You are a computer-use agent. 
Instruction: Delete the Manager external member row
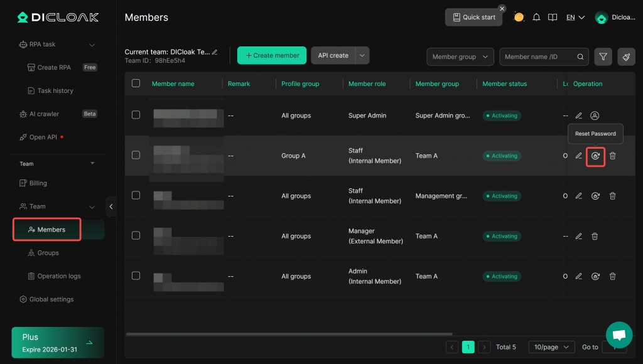(x=595, y=236)
